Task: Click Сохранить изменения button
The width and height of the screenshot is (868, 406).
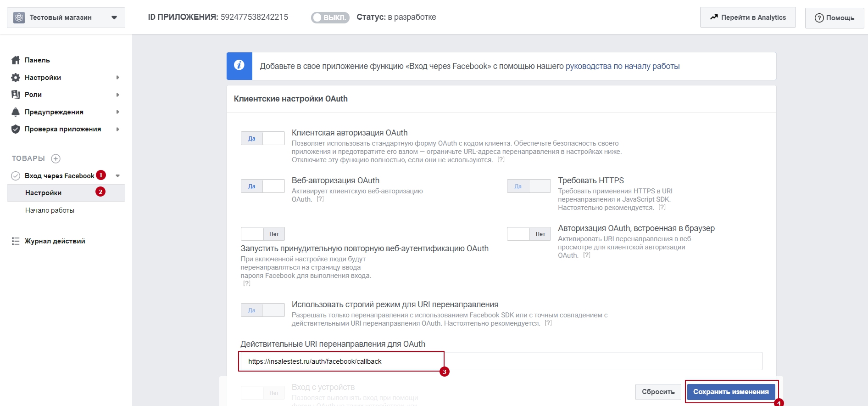Action: pos(731,392)
